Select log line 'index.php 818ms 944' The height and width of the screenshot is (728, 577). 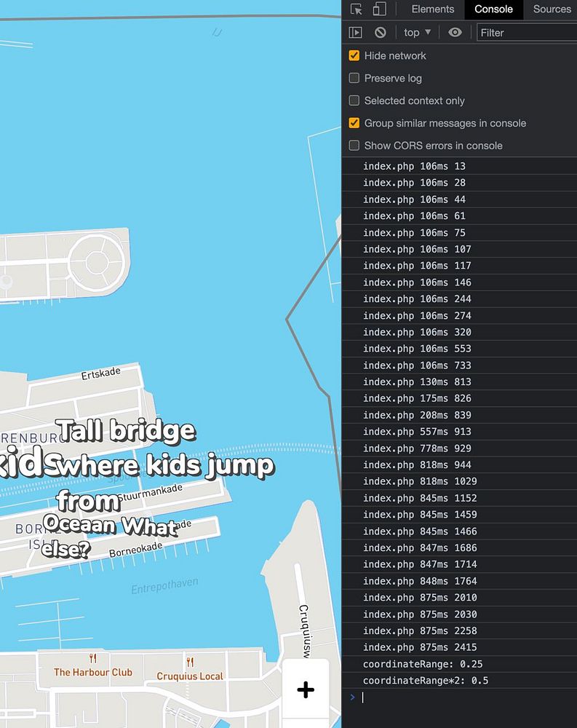(460, 464)
